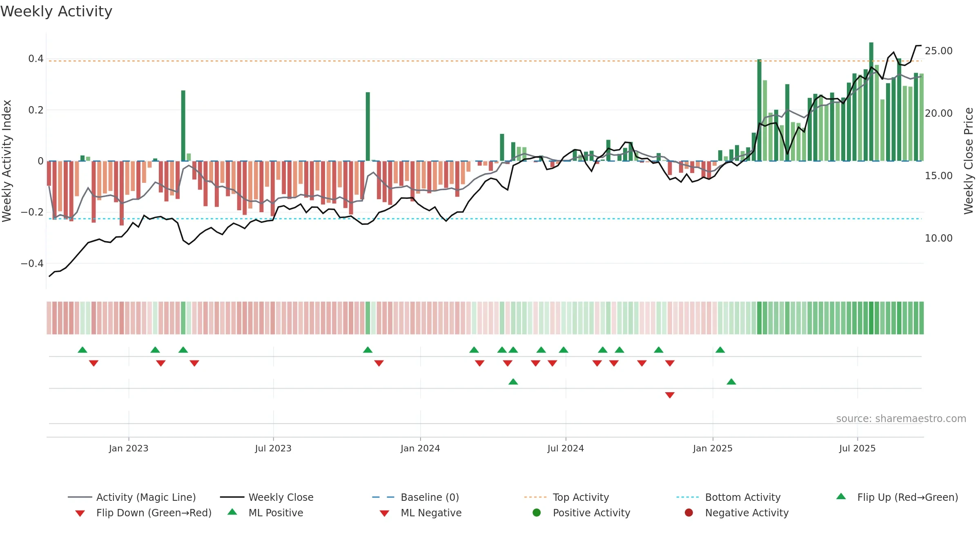Screen dimensions: 980x551
Task: Click the earliest red Flip Down triangle marker
Action: (x=94, y=363)
